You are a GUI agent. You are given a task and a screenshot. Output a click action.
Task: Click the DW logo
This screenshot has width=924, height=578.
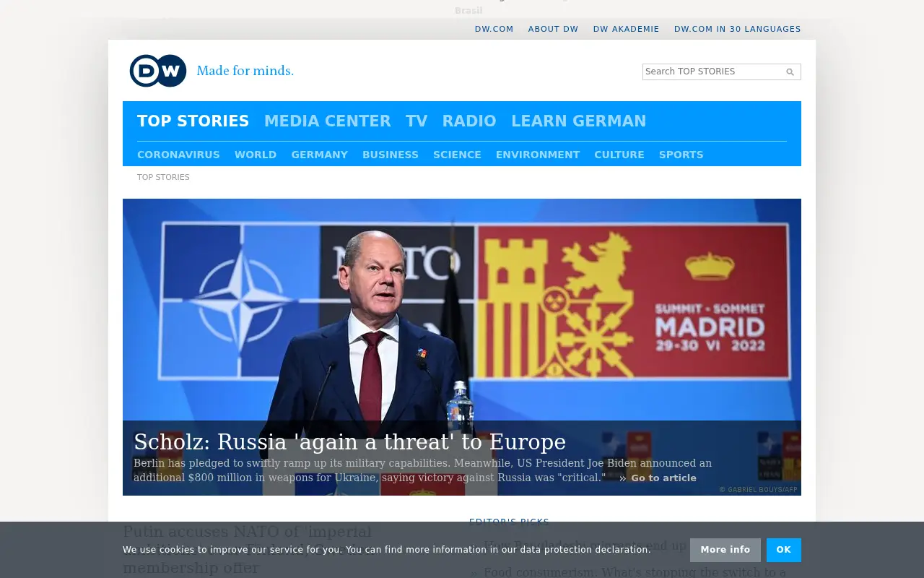[158, 71]
